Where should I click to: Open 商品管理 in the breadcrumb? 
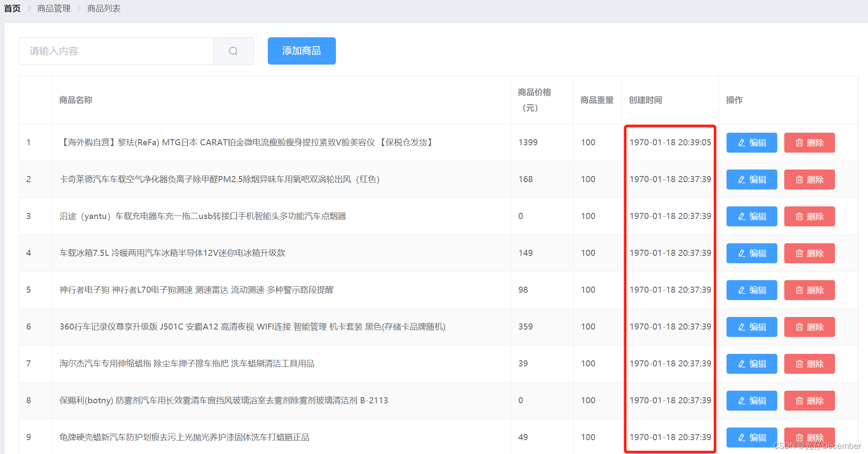[54, 8]
